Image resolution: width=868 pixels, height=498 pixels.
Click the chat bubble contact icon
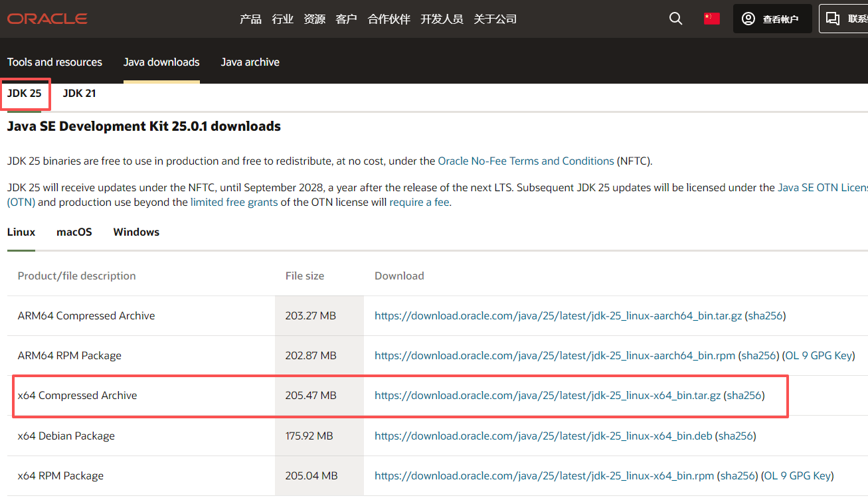(x=833, y=19)
